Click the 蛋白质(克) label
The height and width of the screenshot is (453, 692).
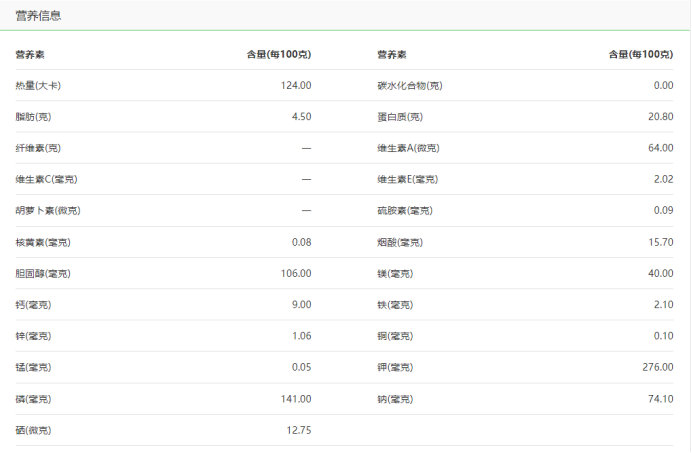[x=400, y=117]
